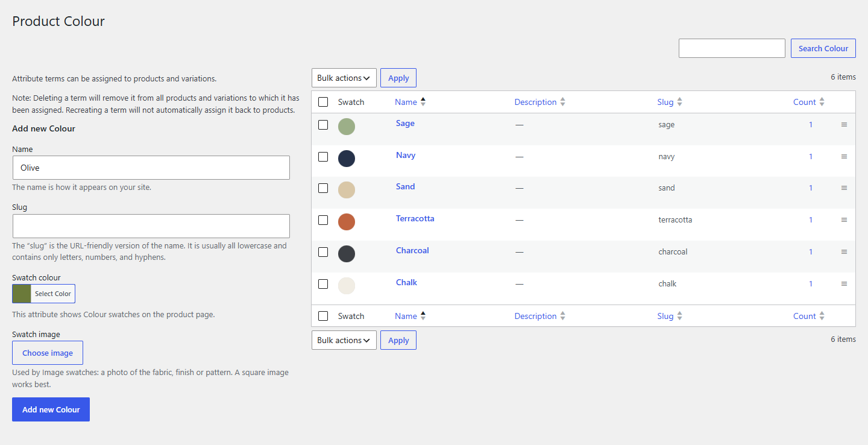Click the drag handle icon for Navy row
Screen dimensions: 868x445
tap(844, 157)
